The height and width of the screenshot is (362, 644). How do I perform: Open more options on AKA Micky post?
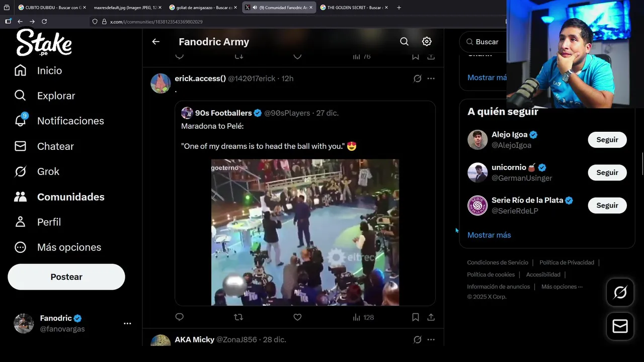[431, 340]
